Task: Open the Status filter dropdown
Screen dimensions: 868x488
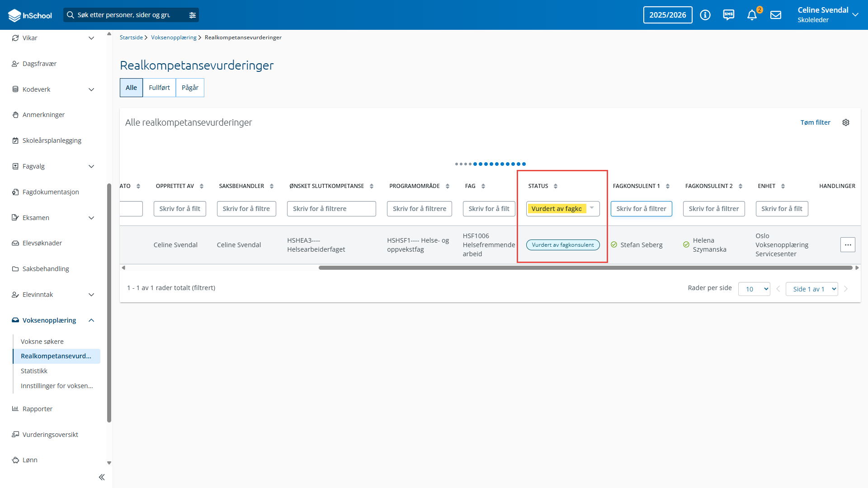Action: click(563, 209)
